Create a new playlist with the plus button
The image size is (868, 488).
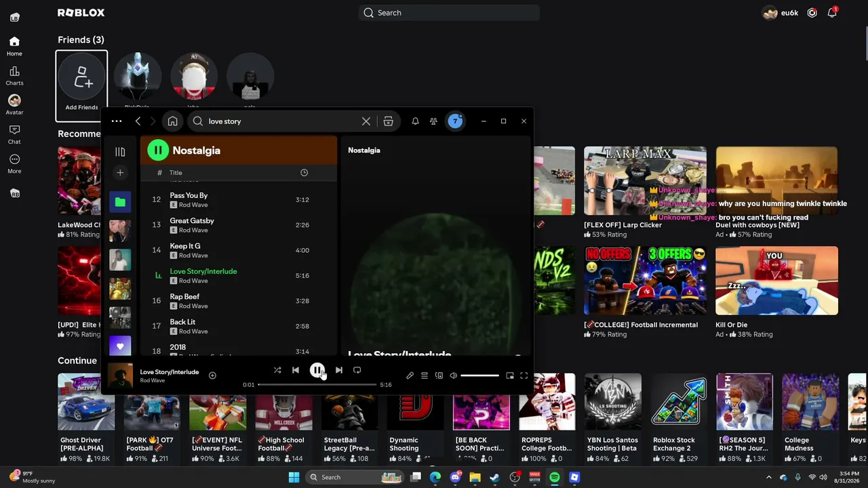click(120, 173)
